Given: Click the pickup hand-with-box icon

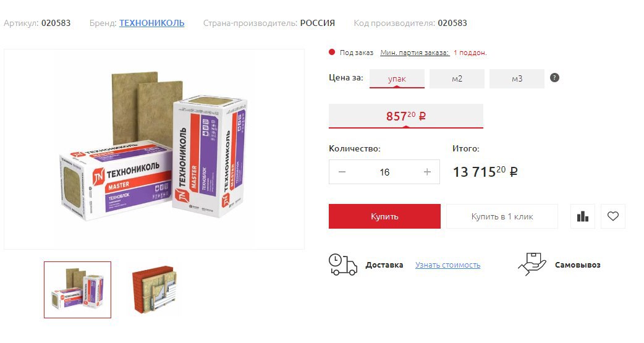Looking at the screenshot, I should pyautogui.click(x=532, y=264).
